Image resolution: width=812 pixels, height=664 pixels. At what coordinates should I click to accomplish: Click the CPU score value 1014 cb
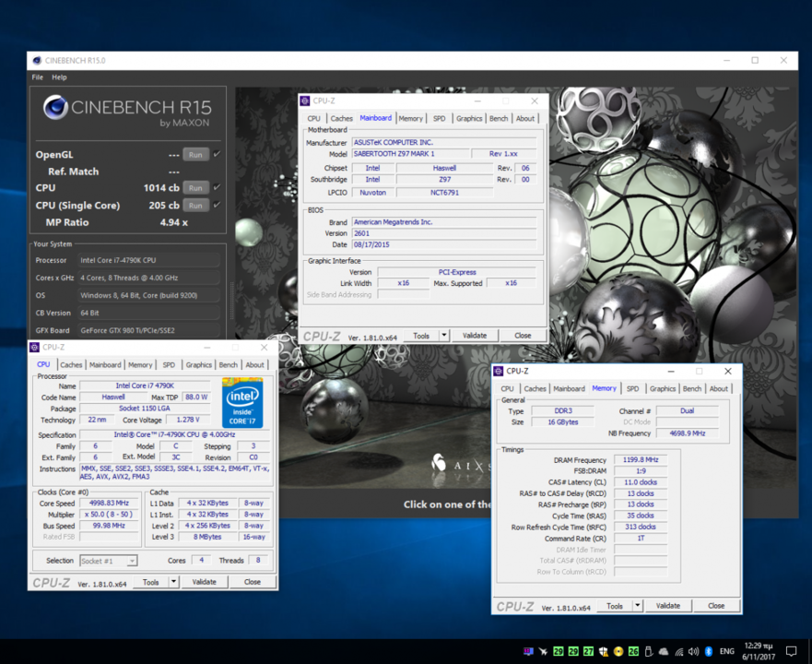click(x=161, y=187)
